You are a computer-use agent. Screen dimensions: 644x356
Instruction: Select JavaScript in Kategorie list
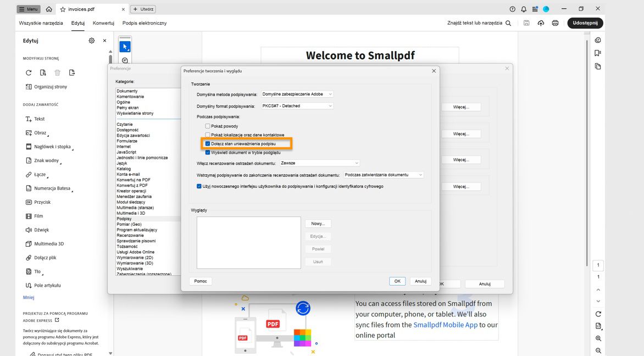click(126, 152)
